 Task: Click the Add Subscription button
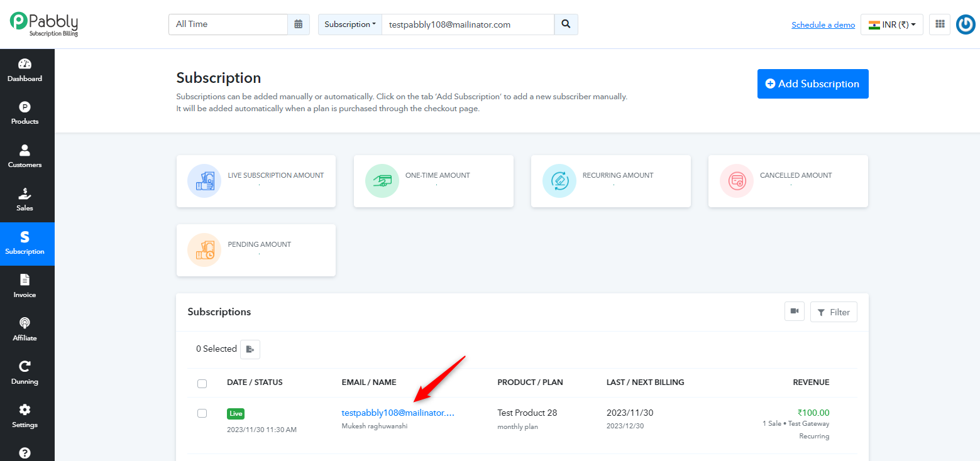(813, 84)
